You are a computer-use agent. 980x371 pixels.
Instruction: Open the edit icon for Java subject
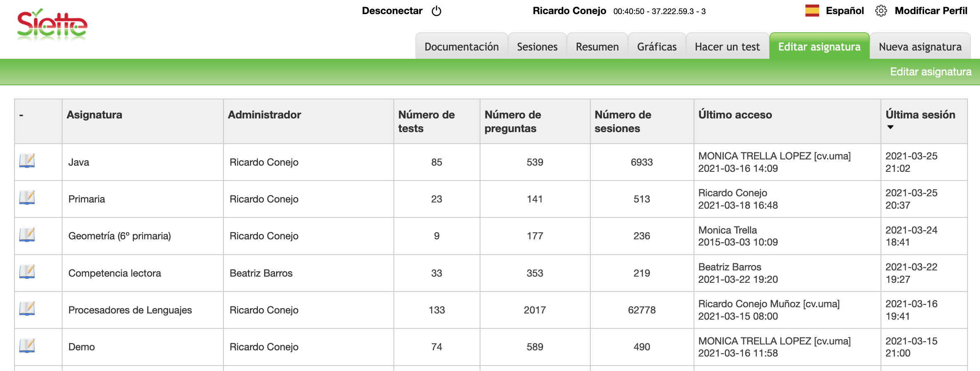(x=27, y=161)
